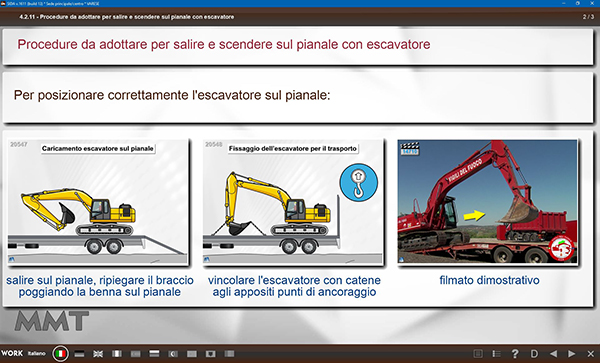
Task: Click the square panel icon beside list icon
Action: tap(478, 353)
